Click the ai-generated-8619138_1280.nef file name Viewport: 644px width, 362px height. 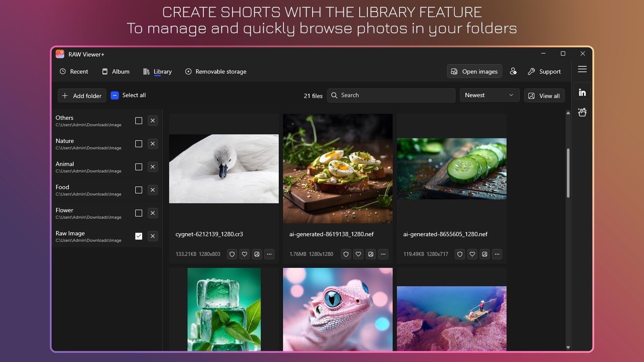tap(331, 234)
